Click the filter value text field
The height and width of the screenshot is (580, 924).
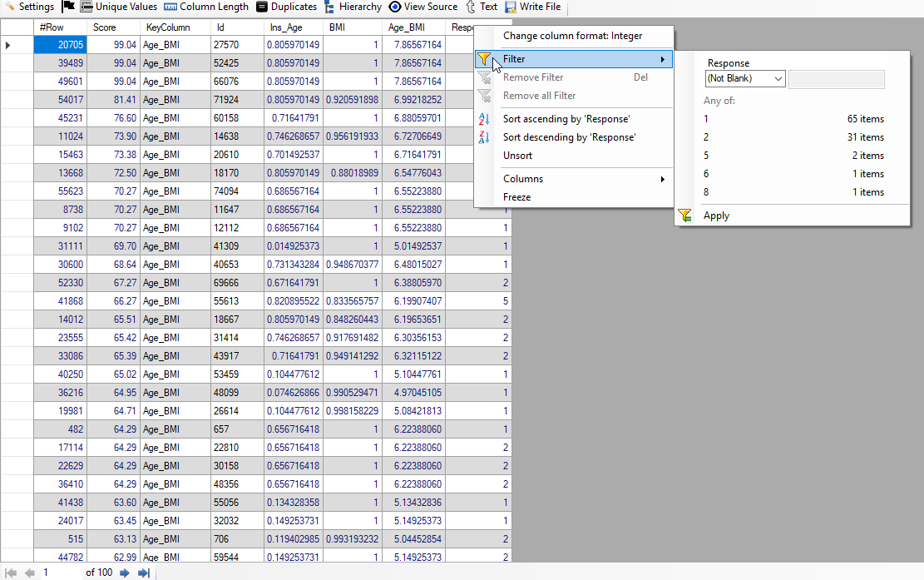click(836, 78)
